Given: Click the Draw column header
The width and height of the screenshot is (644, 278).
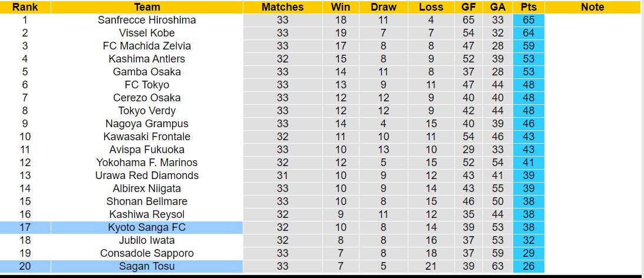Looking at the screenshot, I should click(x=384, y=7).
